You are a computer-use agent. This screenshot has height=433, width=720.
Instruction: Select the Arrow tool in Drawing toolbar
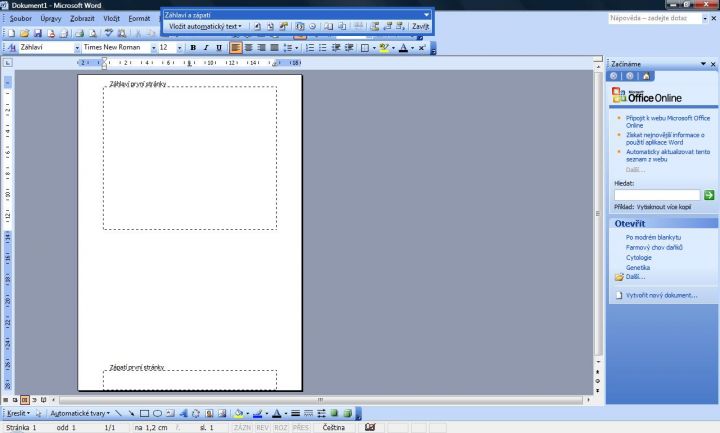point(131,413)
